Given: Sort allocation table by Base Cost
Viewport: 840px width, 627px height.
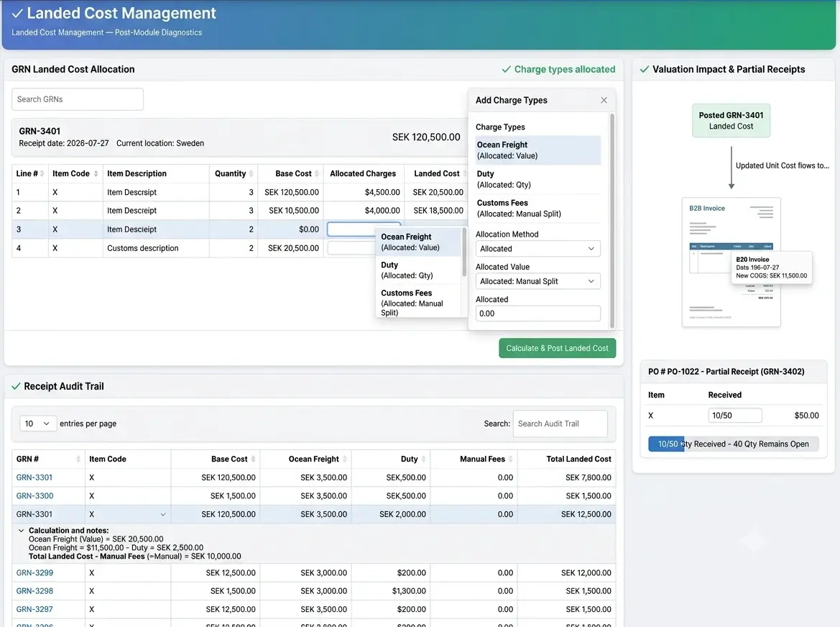Looking at the screenshot, I should [x=317, y=173].
